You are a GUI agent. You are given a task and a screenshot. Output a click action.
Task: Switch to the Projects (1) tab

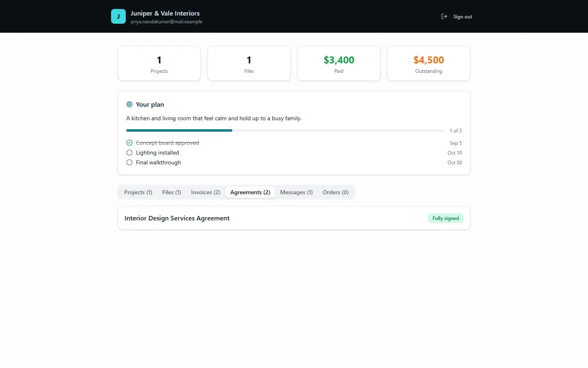(138, 192)
